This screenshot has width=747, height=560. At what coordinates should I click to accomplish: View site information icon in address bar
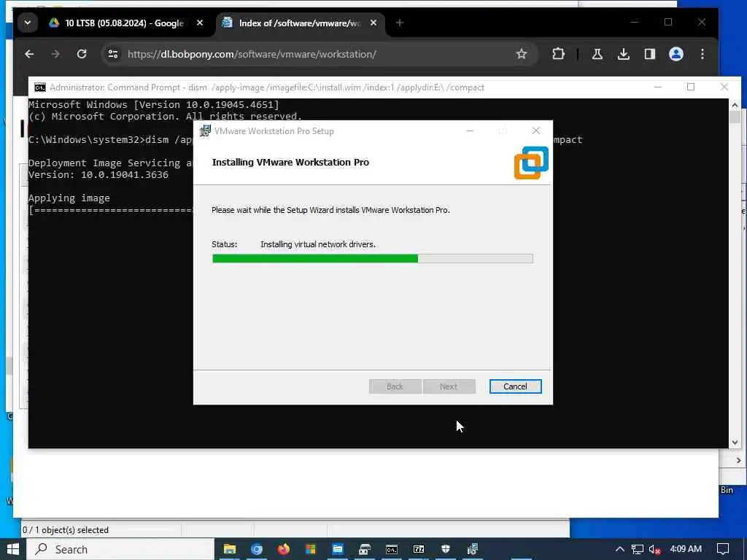coord(113,54)
